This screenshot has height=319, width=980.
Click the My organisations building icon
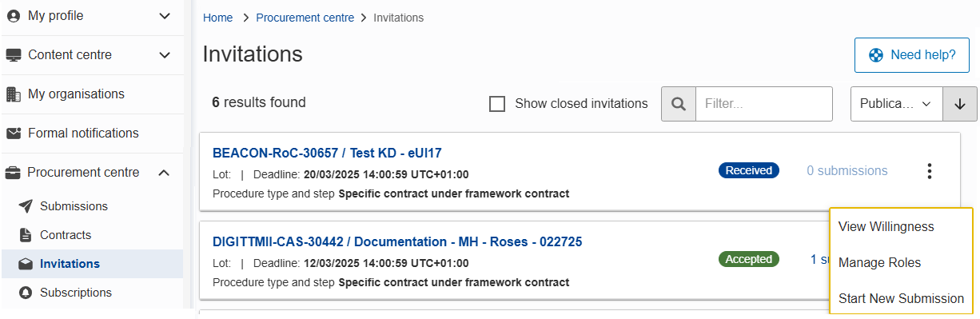tap(14, 94)
